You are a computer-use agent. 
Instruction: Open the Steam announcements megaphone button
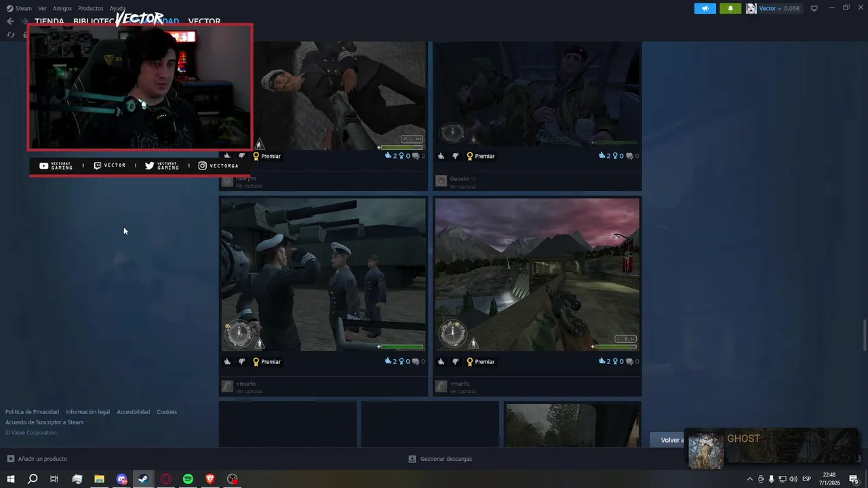(x=705, y=8)
